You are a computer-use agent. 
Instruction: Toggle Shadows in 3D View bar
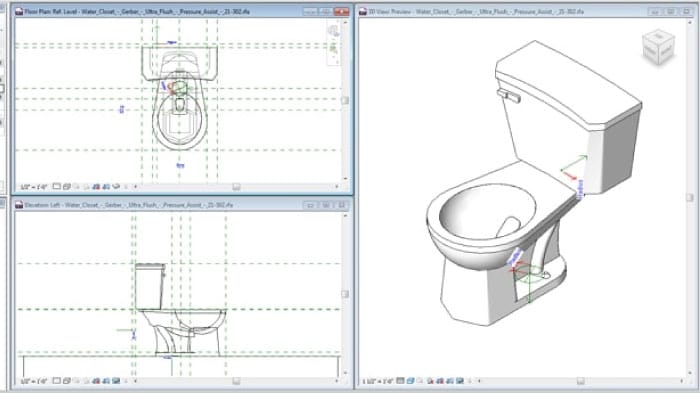(x=430, y=380)
